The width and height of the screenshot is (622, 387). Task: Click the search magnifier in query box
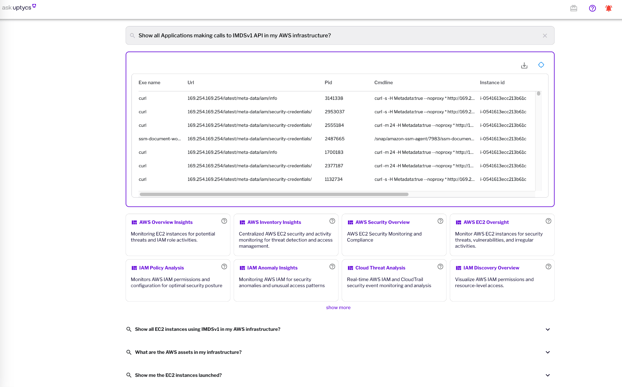132,36
